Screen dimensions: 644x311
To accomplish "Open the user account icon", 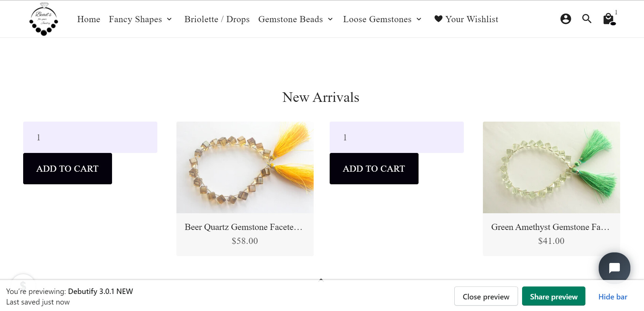I will coord(565,19).
